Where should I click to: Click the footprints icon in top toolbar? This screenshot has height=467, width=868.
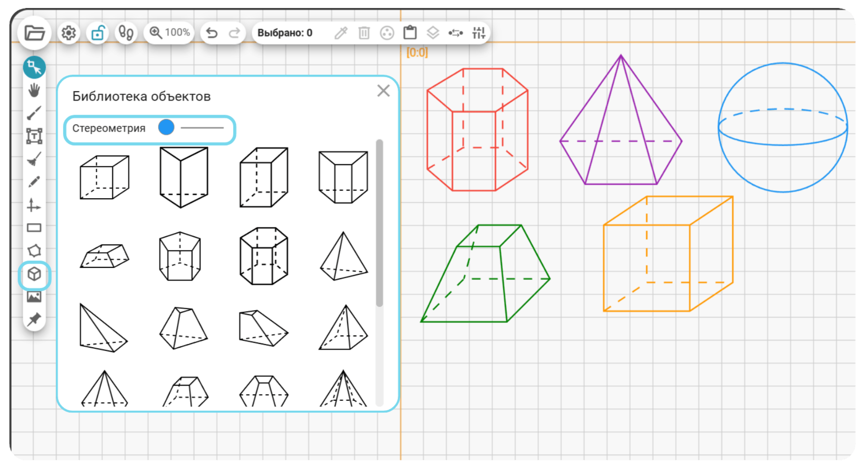coord(126,33)
